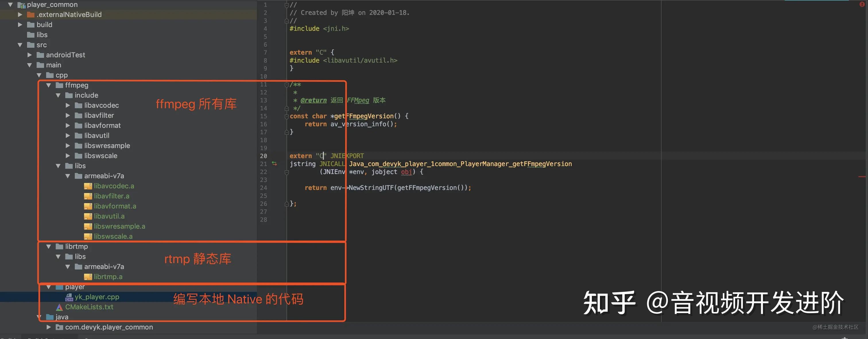Screen dimensions: 868x339
Task: Select the libavcodec.a file
Action: pos(114,186)
